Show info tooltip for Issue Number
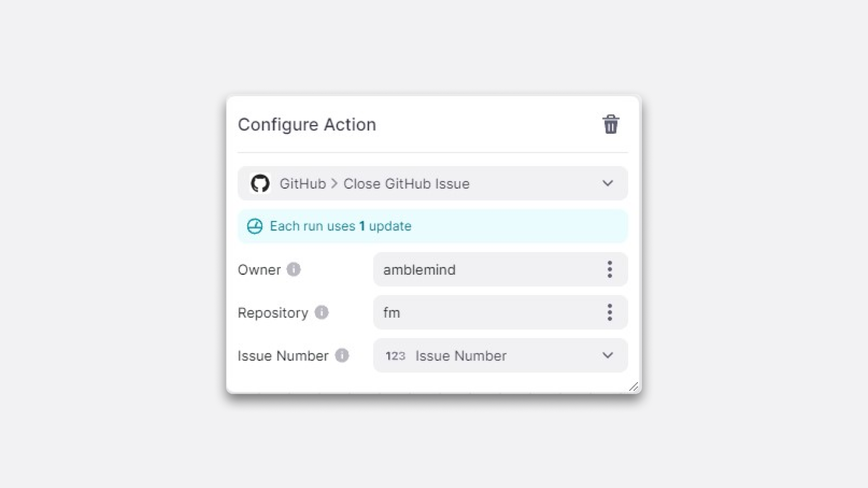Image resolution: width=868 pixels, height=488 pixels. 342,356
